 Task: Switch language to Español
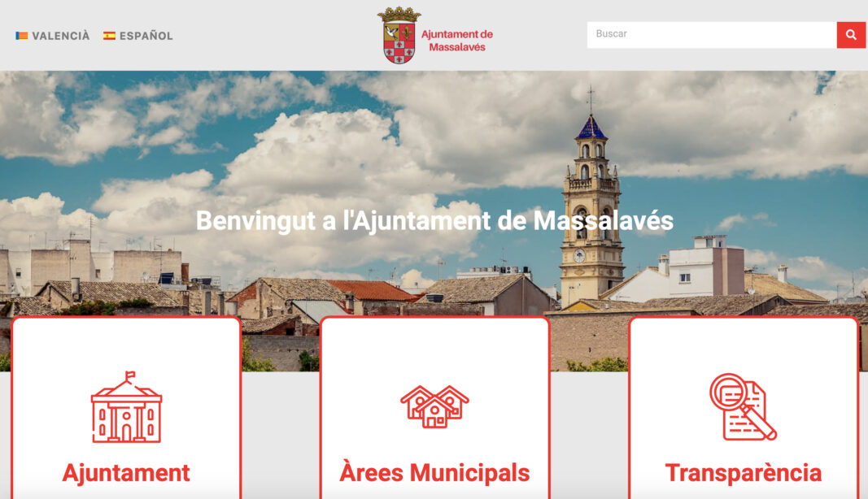(x=137, y=36)
